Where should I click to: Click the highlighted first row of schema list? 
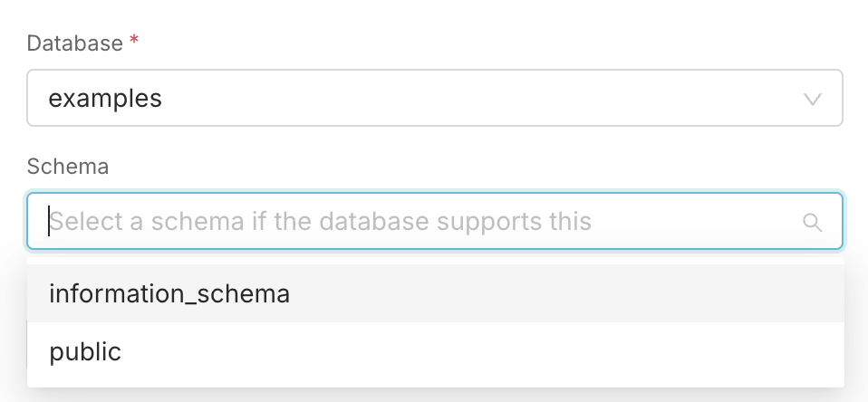click(x=436, y=293)
